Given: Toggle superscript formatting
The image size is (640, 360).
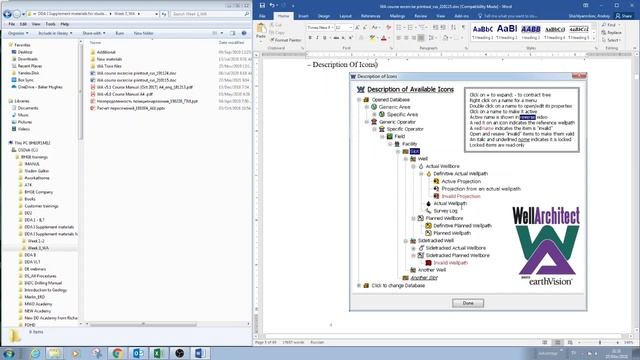Looking at the screenshot, I should coord(351,38).
